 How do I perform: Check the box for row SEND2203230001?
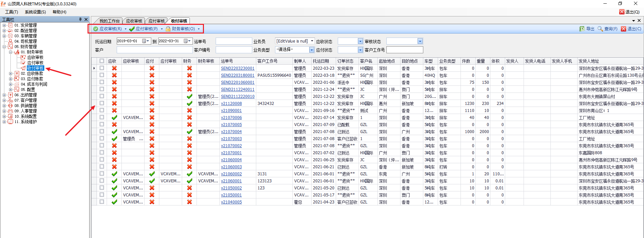pyautogui.click(x=102, y=68)
